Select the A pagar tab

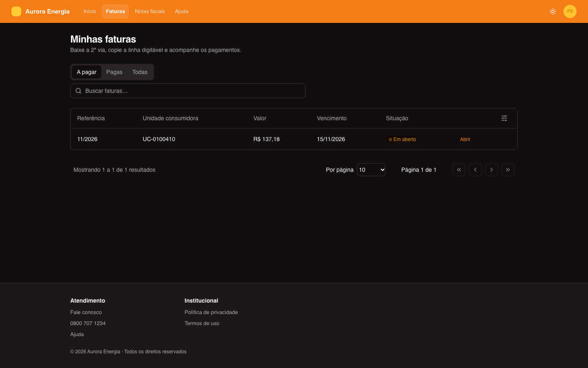coord(87,72)
